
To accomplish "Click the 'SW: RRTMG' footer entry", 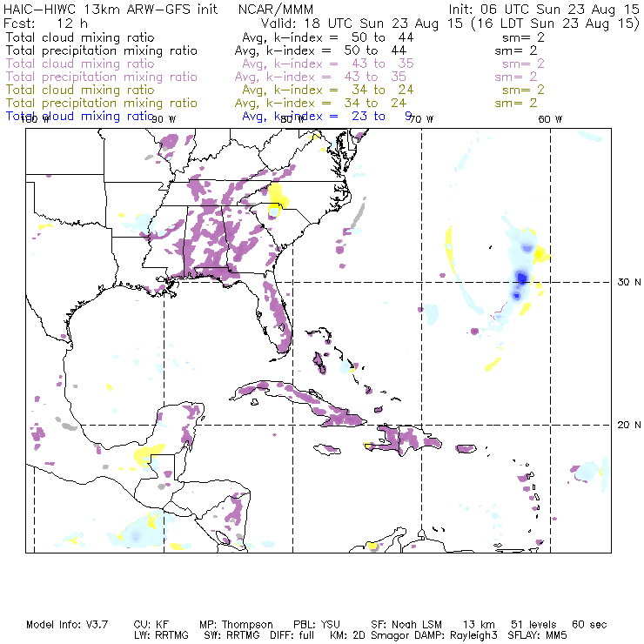I will coord(231,635).
